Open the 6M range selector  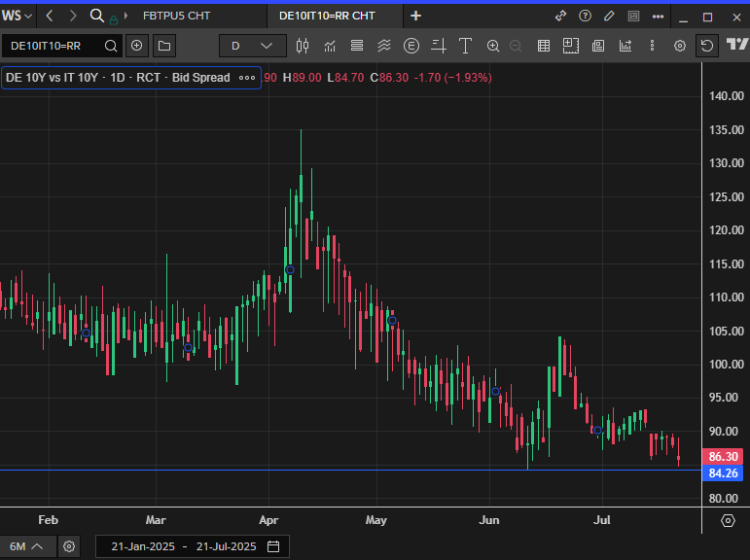(26, 546)
